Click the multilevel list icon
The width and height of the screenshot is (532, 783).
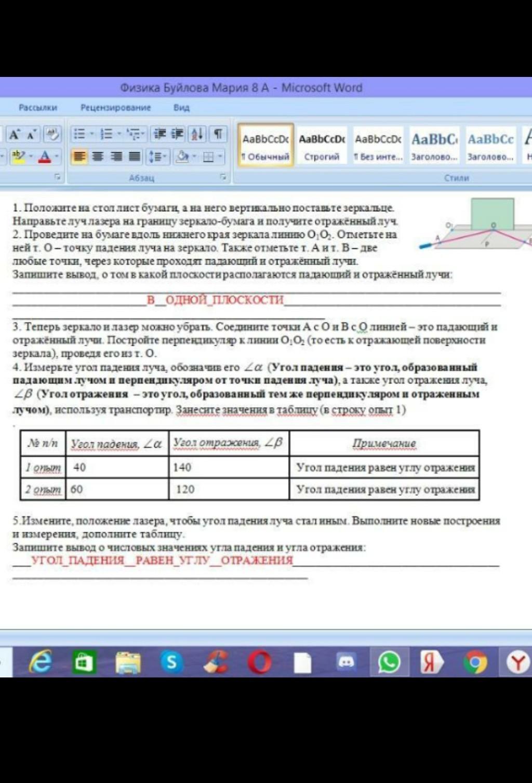click(134, 134)
